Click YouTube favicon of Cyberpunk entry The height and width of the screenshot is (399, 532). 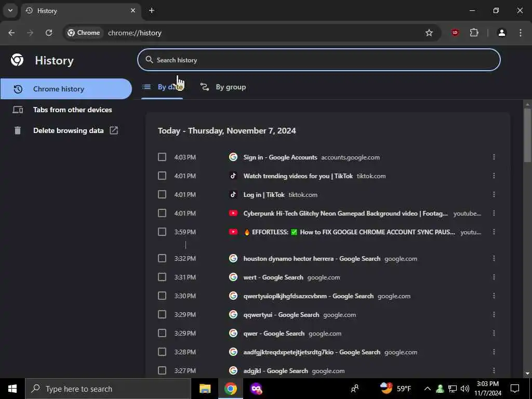[x=233, y=213]
